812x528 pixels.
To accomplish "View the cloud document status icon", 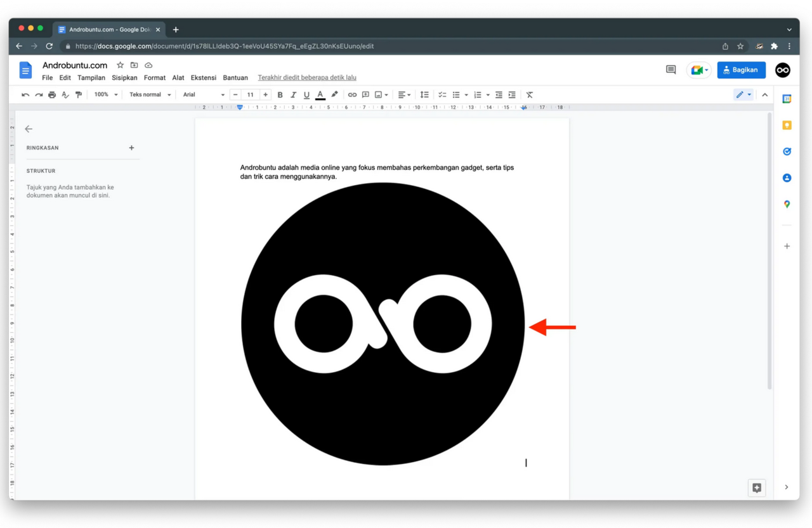I will [x=148, y=65].
